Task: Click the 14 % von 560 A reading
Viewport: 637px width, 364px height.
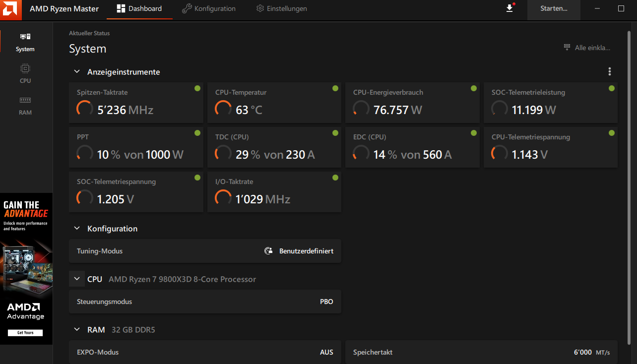Action: [x=413, y=154]
